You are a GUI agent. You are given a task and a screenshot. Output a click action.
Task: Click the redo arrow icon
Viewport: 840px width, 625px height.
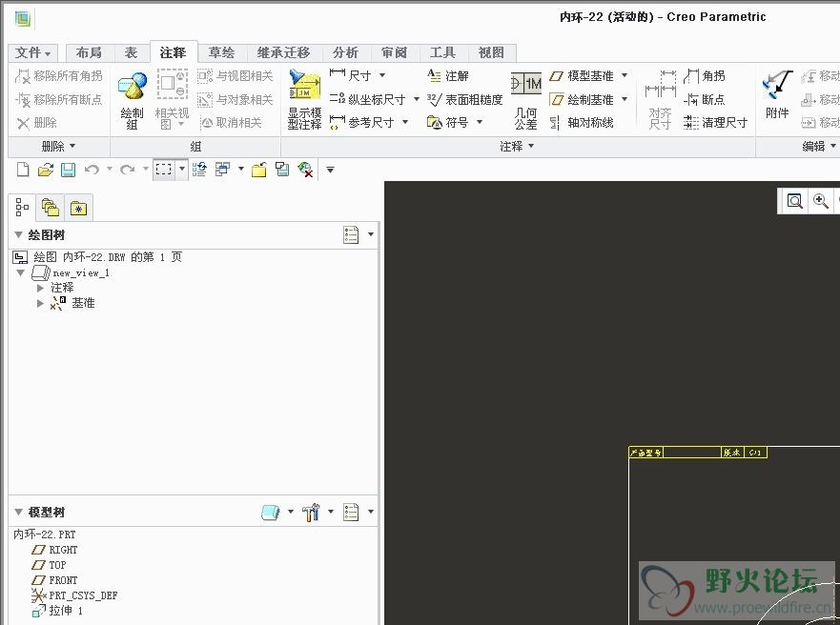128,170
